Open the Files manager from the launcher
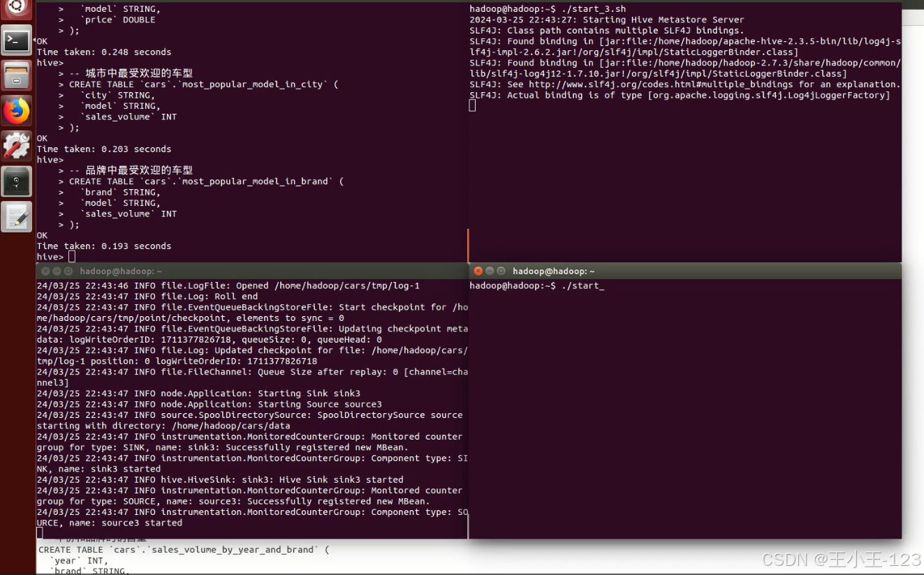Image resolution: width=924 pixels, height=575 pixels. (16, 76)
